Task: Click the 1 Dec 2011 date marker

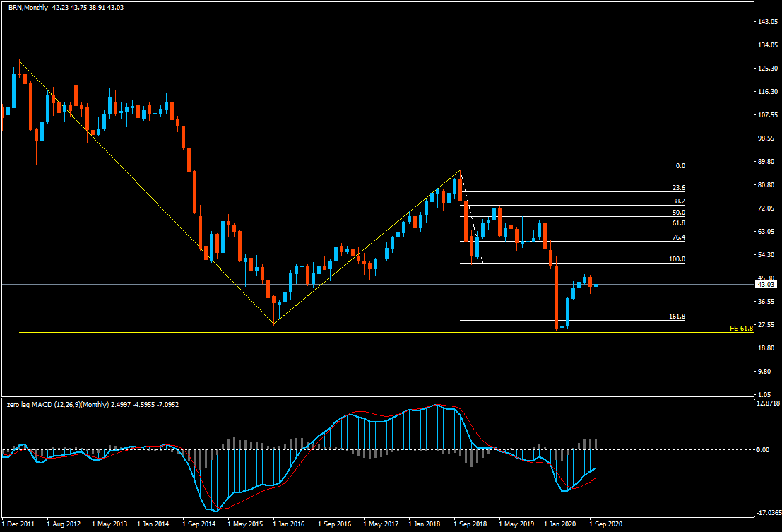Action: (18, 524)
